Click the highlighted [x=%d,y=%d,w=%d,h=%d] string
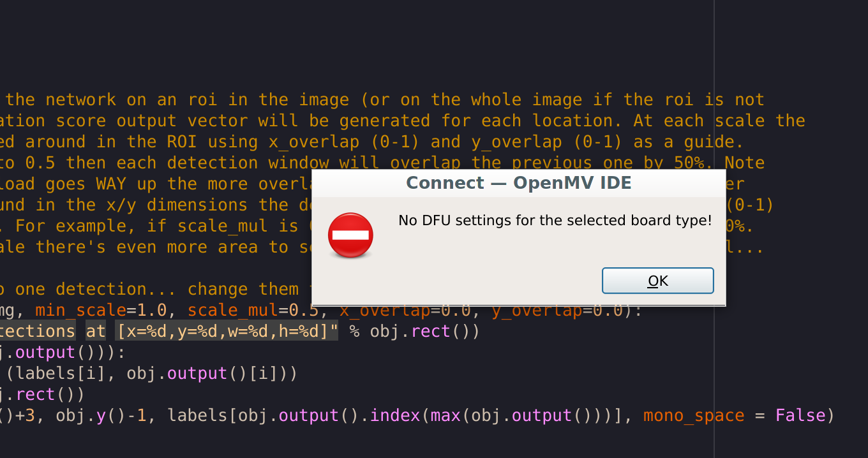The height and width of the screenshot is (458, 868). click(x=226, y=331)
